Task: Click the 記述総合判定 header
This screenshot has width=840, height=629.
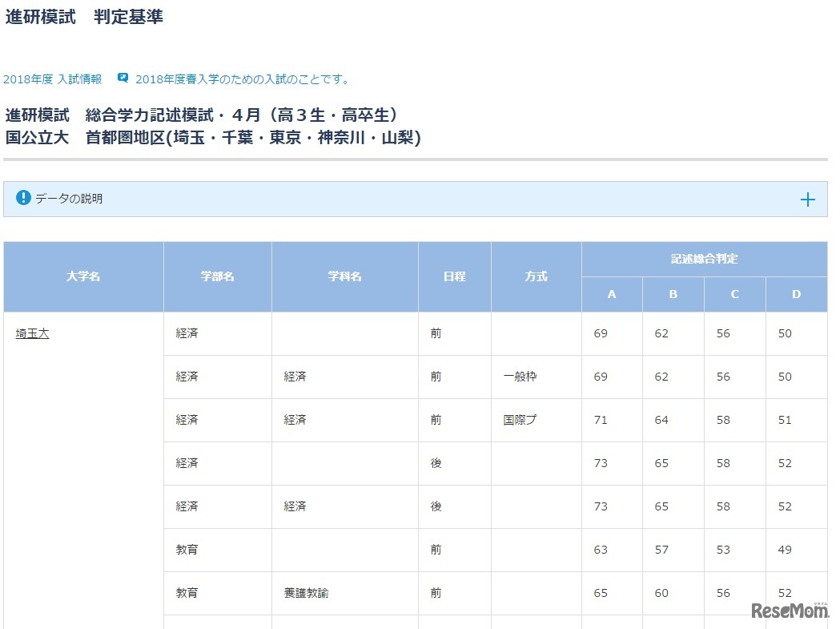Action: coord(705,259)
